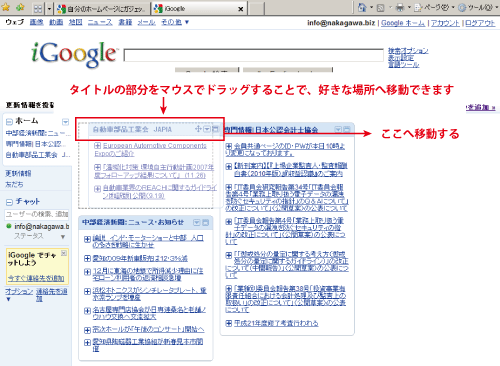Go to 動画 in the Google bar

[x=56, y=22]
